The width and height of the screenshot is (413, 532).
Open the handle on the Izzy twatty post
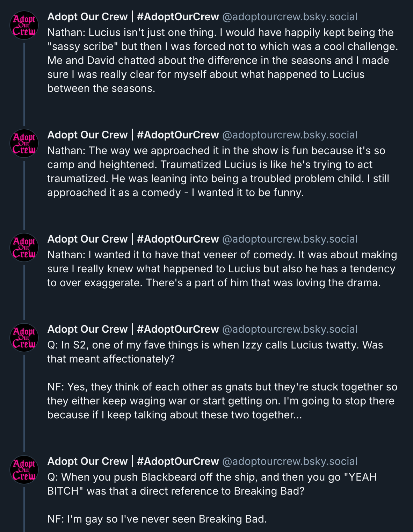290,329
